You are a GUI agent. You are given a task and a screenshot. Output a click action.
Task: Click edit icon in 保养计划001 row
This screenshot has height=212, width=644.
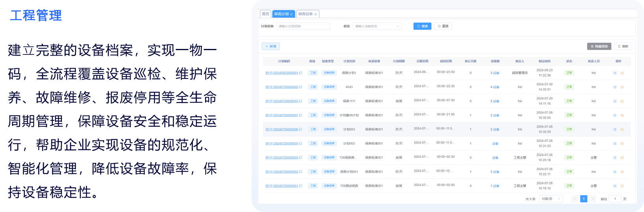point(614,172)
